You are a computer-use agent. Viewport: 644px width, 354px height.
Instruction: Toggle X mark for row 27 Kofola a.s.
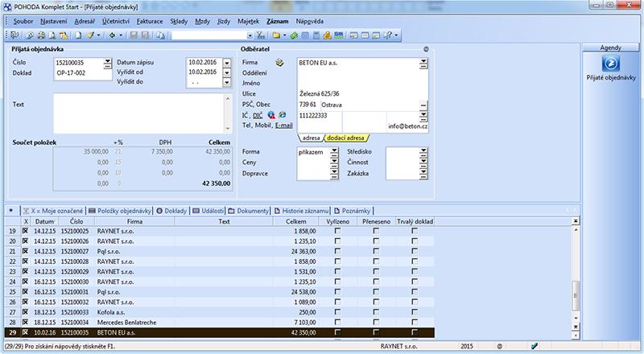click(26, 312)
